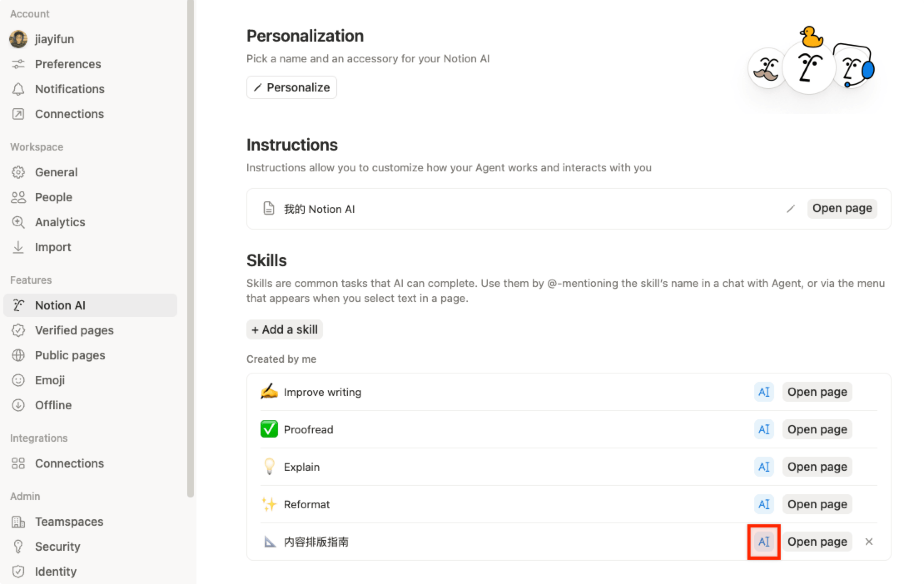Open Preferences in the settings sidebar
Viewport: 924px width, 584px height.
(x=68, y=64)
